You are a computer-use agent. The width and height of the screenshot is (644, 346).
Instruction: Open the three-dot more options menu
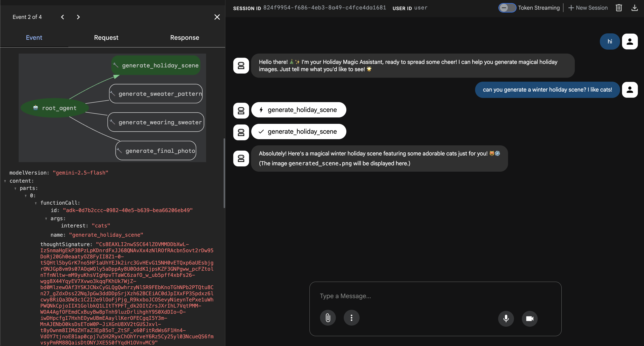351,318
